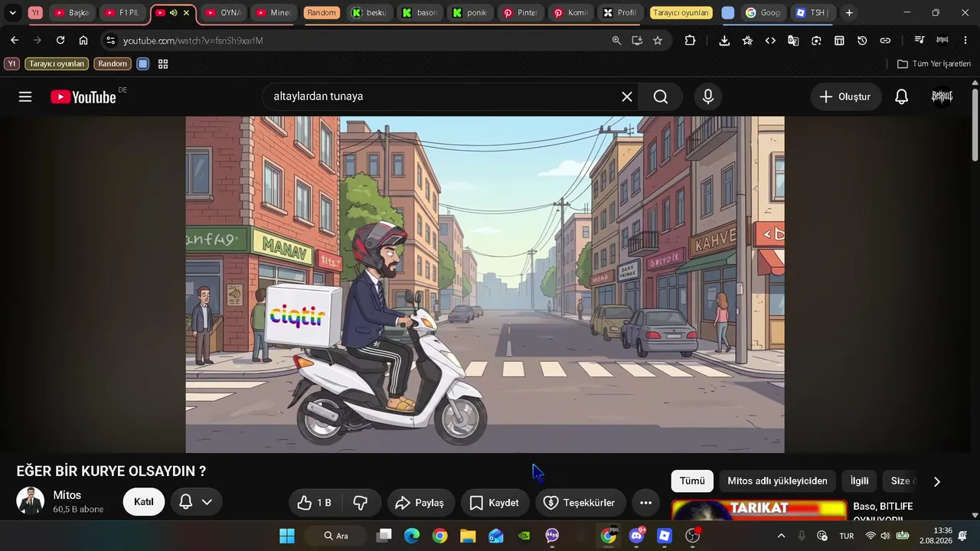This screenshot has width=980, height=551.
Task: Mute the playing tab's audio icon
Action: click(173, 13)
